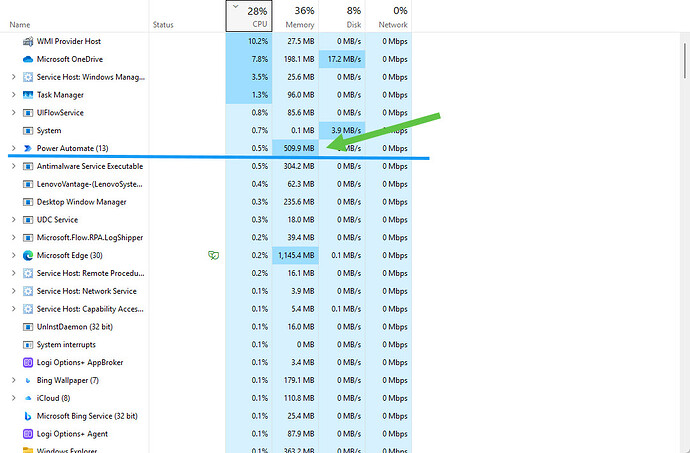690x453 pixels.
Task: Expand the Antimalware Service Executable group
Action: [13, 166]
